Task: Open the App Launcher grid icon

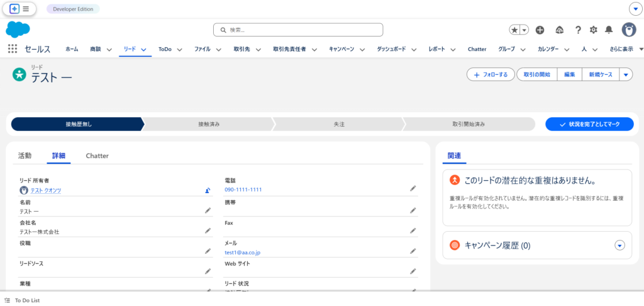Action: tap(13, 49)
